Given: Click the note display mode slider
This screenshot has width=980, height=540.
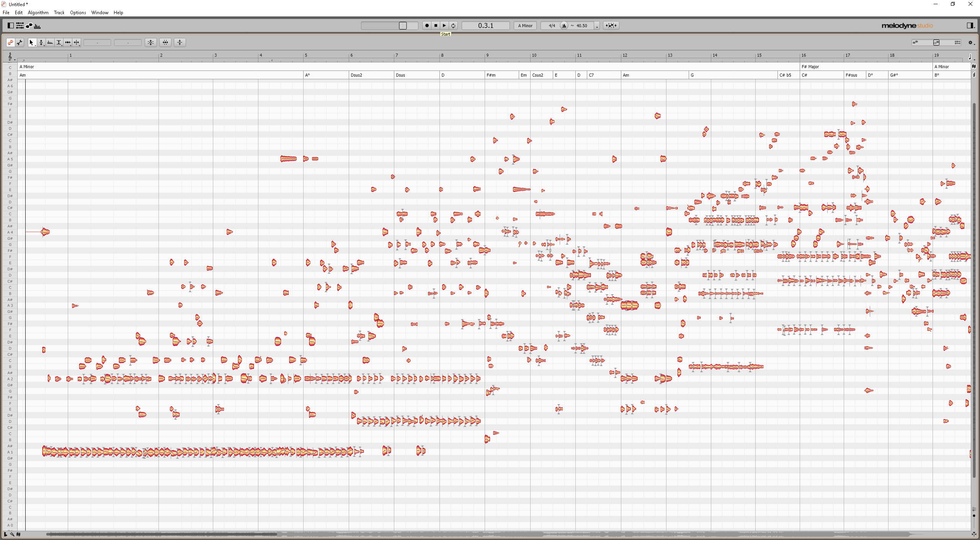Looking at the screenshot, I should coord(936,43).
